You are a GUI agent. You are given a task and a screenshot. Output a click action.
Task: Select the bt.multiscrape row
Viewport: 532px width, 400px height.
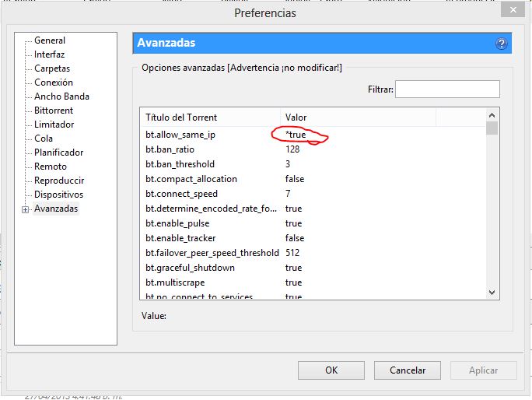313,282
